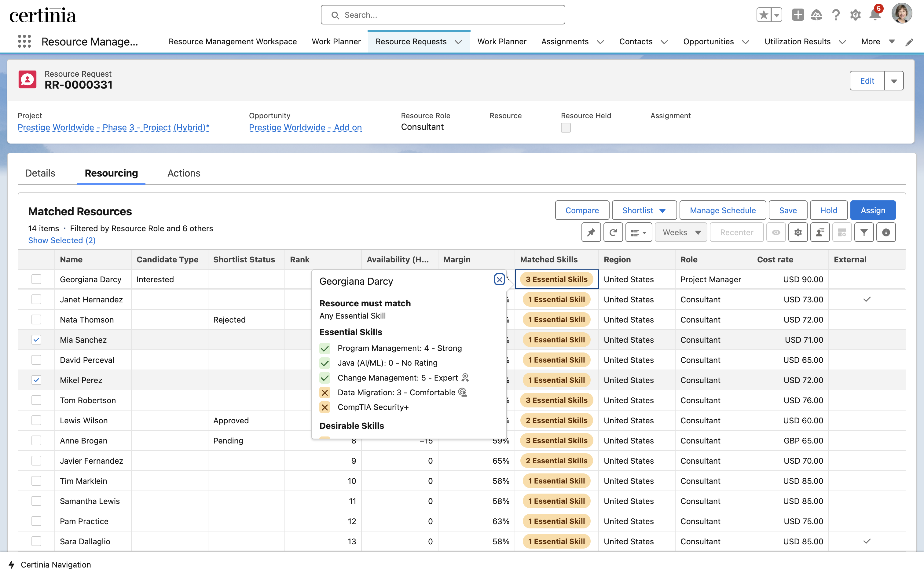924x573 pixels.
Task: Switch to the Details tab
Action: 39,173
